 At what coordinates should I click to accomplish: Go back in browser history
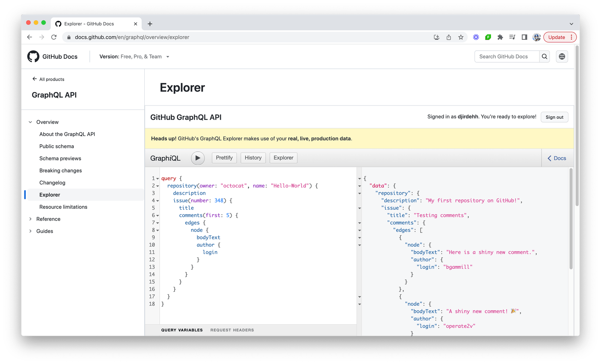[30, 37]
